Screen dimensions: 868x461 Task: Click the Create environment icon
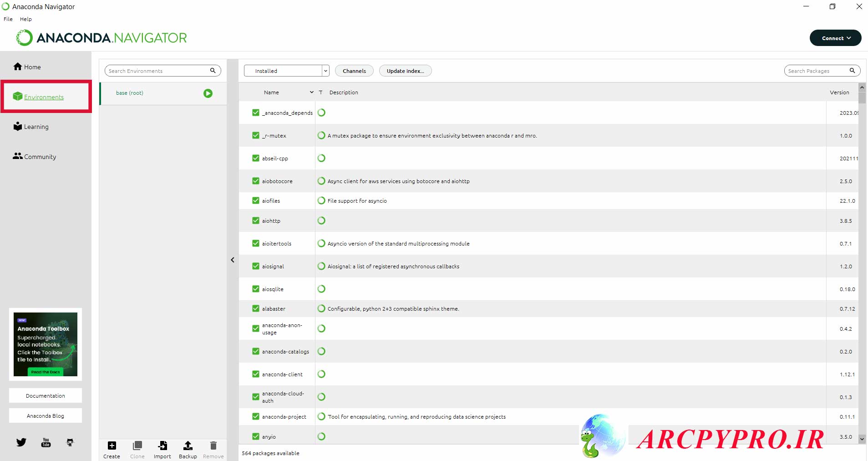[x=112, y=446]
